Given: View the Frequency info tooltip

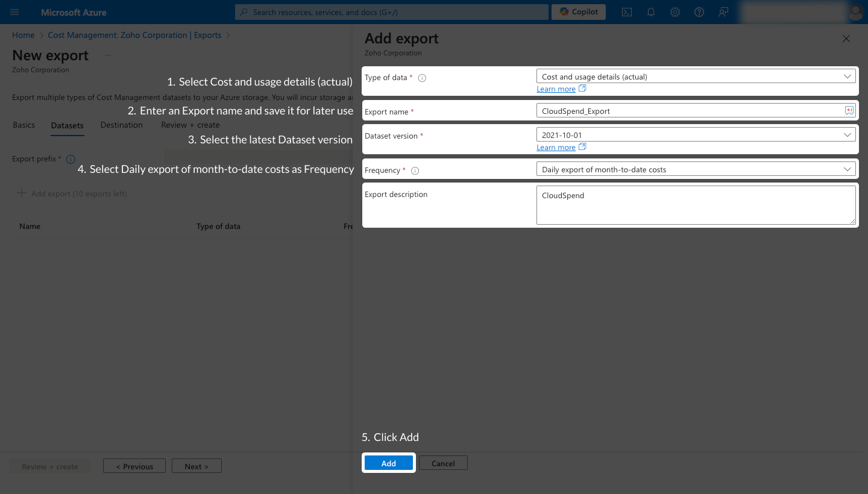Looking at the screenshot, I should [x=415, y=170].
